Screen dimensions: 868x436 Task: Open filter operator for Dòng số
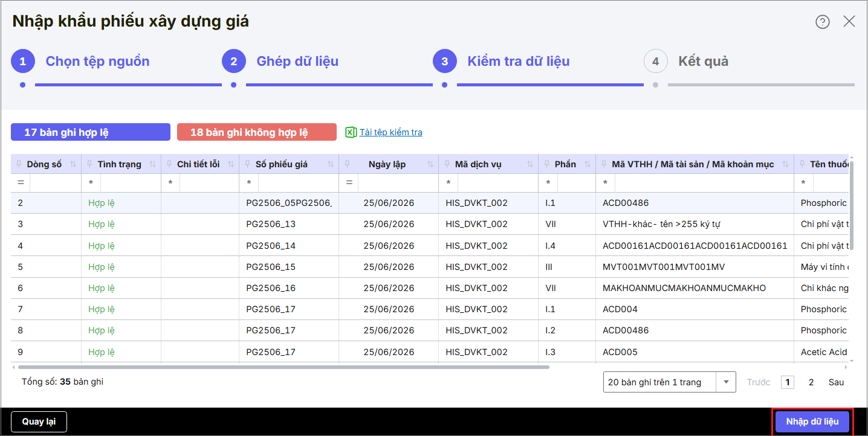click(x=21, y=182)
